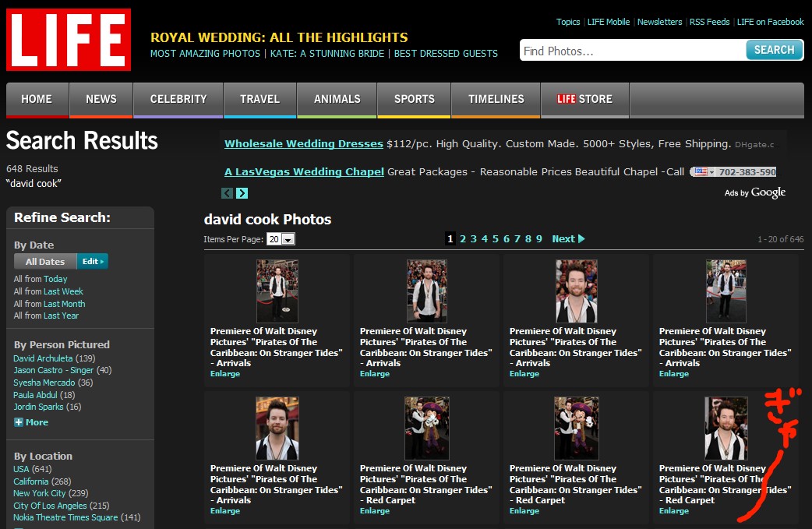The height and width of the screenshot is (529, 812).
Task: Open the Most Amazing Photos link
Action: click(x=205, y=54)
